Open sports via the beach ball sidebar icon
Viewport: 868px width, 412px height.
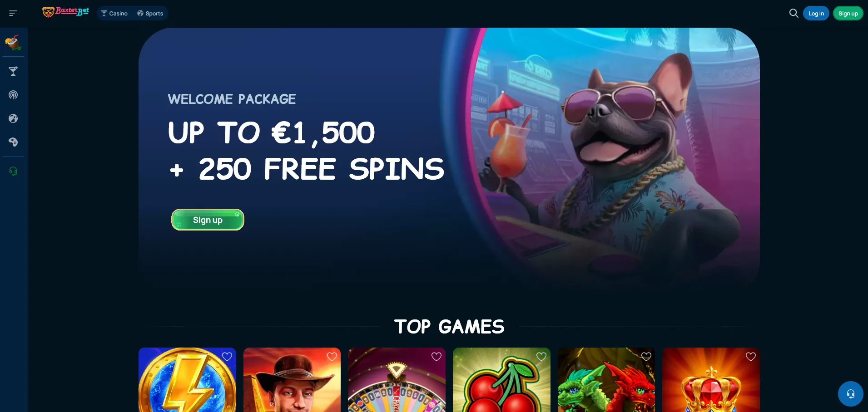(x=13, y=118)
